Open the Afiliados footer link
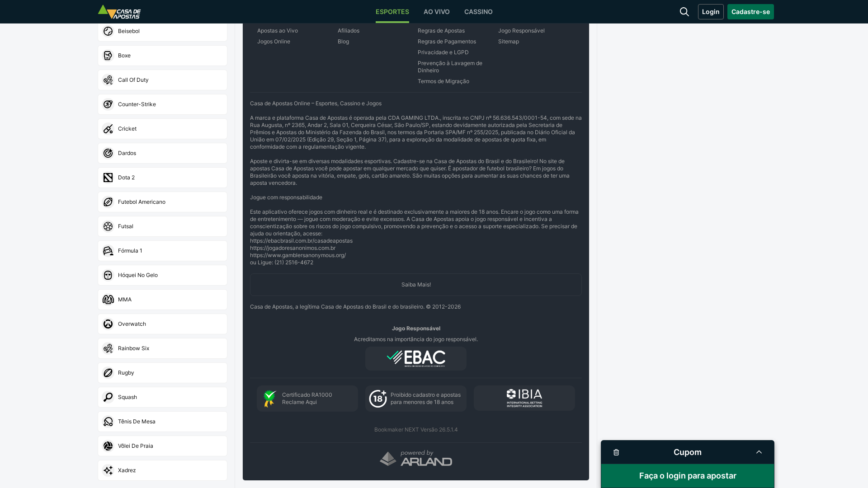 [349, 31]
